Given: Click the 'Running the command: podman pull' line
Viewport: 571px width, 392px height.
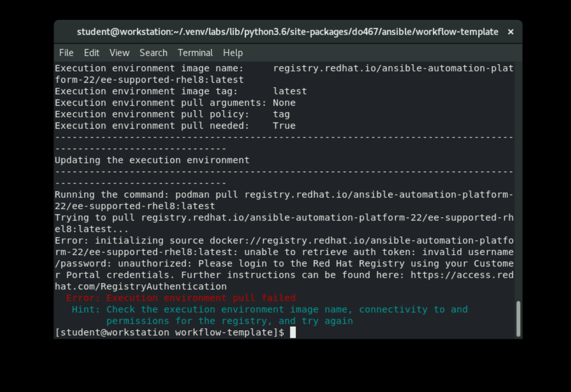Looking at the screenshot, I should pos(284,194).
